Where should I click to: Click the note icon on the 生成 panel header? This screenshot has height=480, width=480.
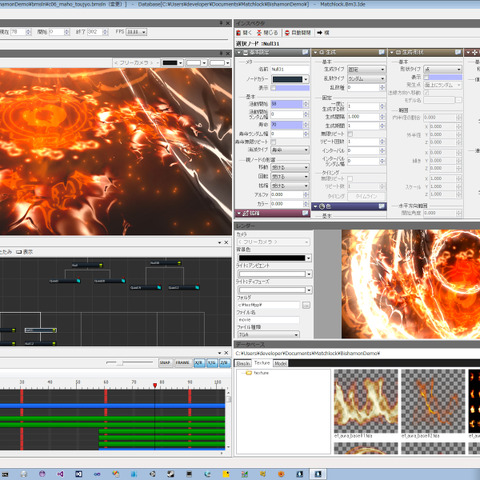coord(382,52)
